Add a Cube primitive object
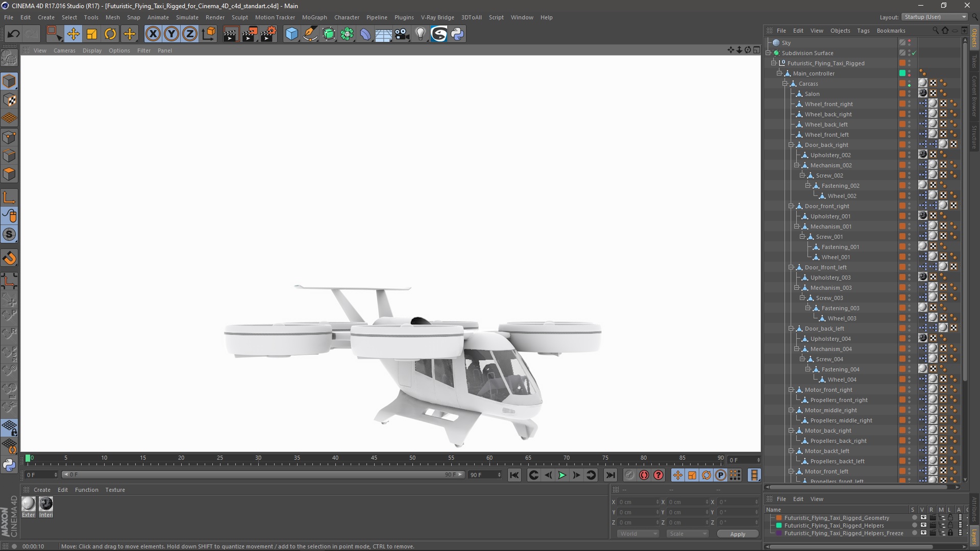This screenshot has height=551, width=980. 291,34
